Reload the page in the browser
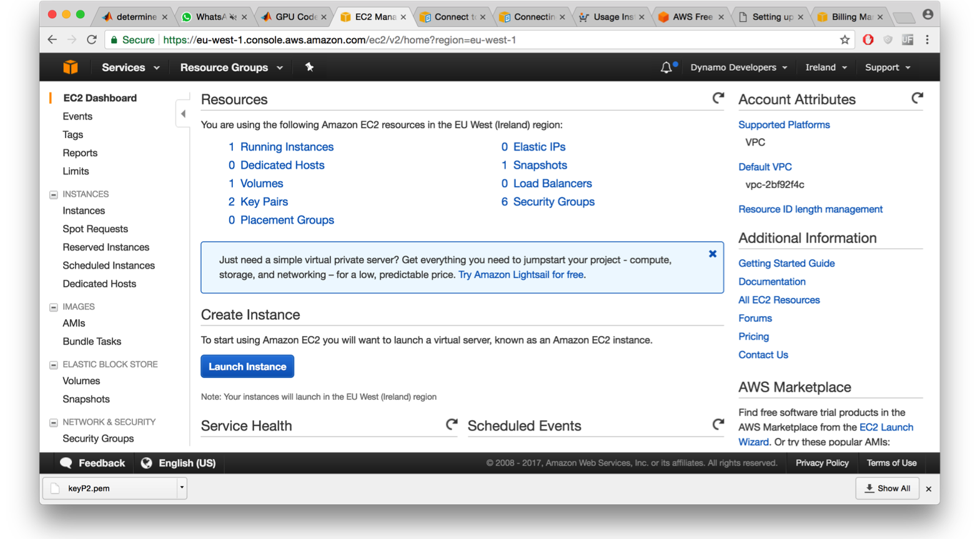The height and width of the screenshot is (539, 980). [x=92, y=40]
